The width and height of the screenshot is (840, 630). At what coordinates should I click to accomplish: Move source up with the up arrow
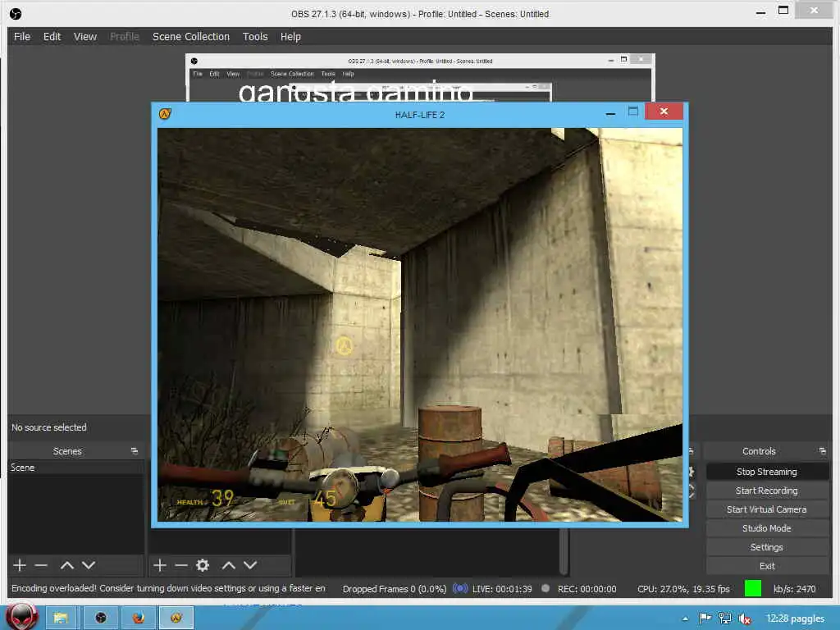(x=229, y=565)
